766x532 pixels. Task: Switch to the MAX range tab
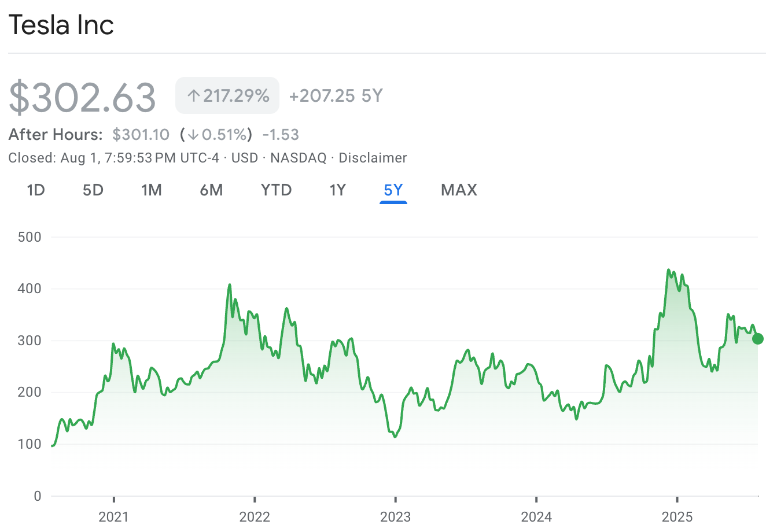pyautogui.click(x=459, y=190)
